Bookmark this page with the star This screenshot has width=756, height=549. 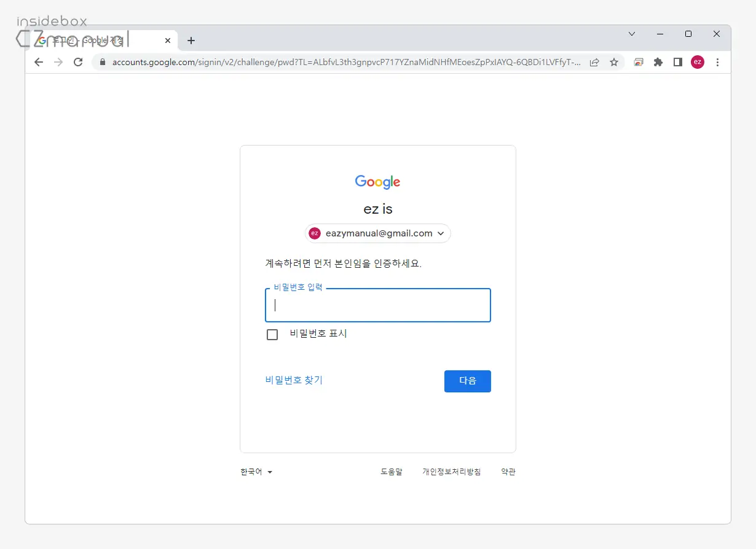pos(613,62)
